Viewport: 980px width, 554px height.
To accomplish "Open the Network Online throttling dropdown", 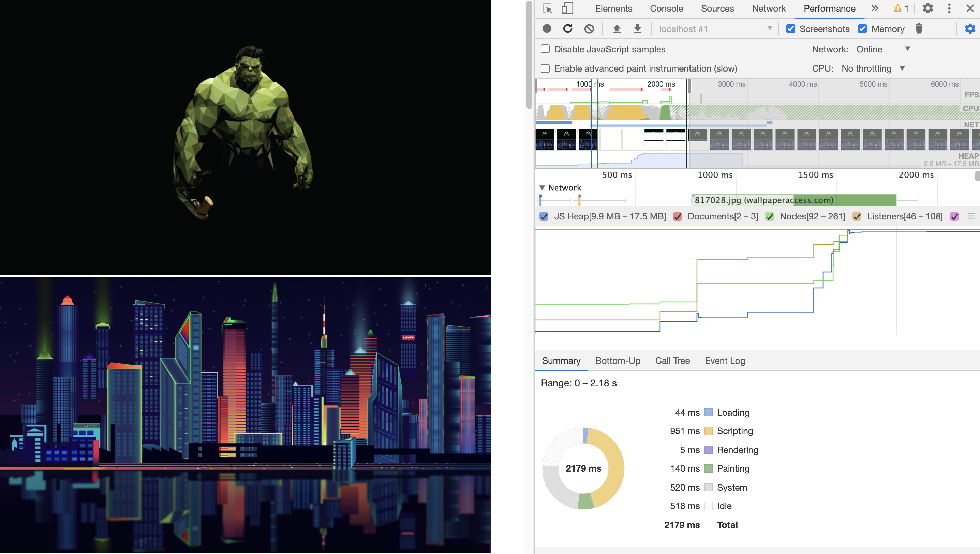I will (883, 49).
